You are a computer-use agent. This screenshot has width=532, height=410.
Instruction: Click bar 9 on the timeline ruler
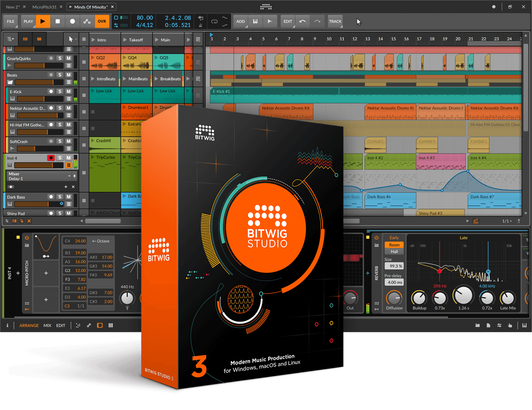coord(315,39)
